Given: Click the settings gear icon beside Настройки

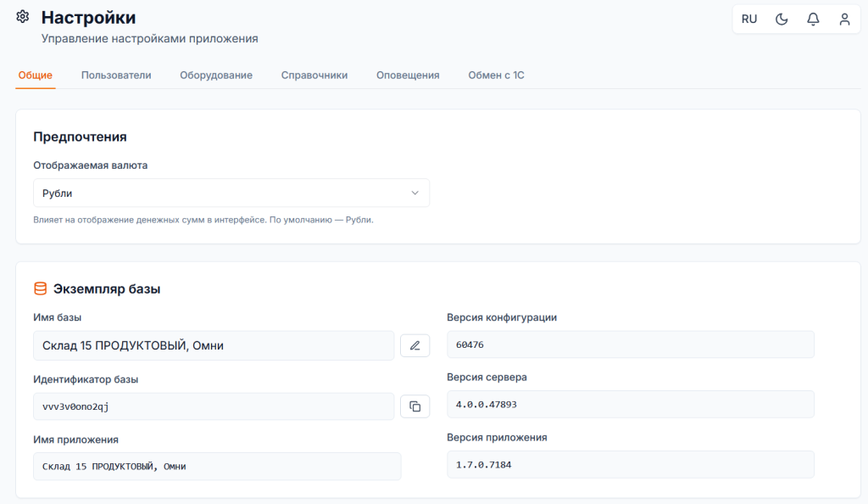Looking at the screenshot, I should pyautogui.click(x=23, y=17).
